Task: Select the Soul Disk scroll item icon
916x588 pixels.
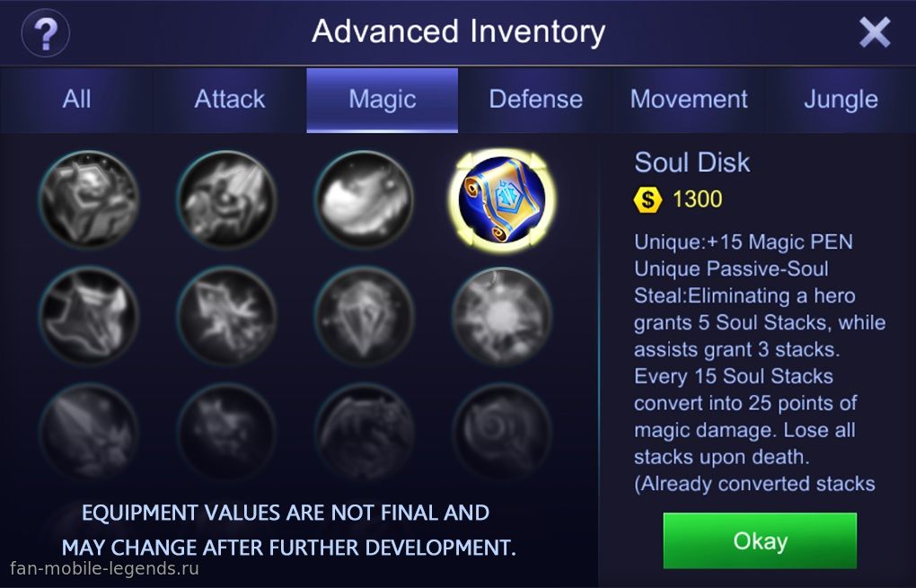Action: (x=502, y=200)
